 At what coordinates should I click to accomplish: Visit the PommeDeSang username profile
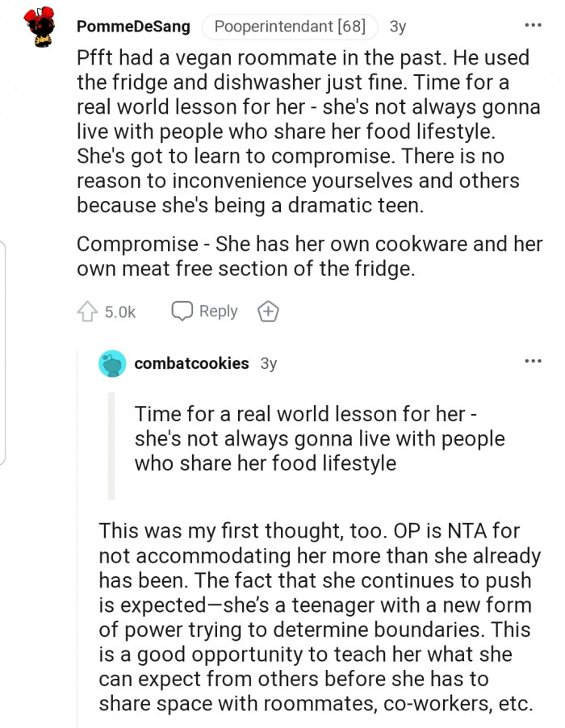coord(133,27)
